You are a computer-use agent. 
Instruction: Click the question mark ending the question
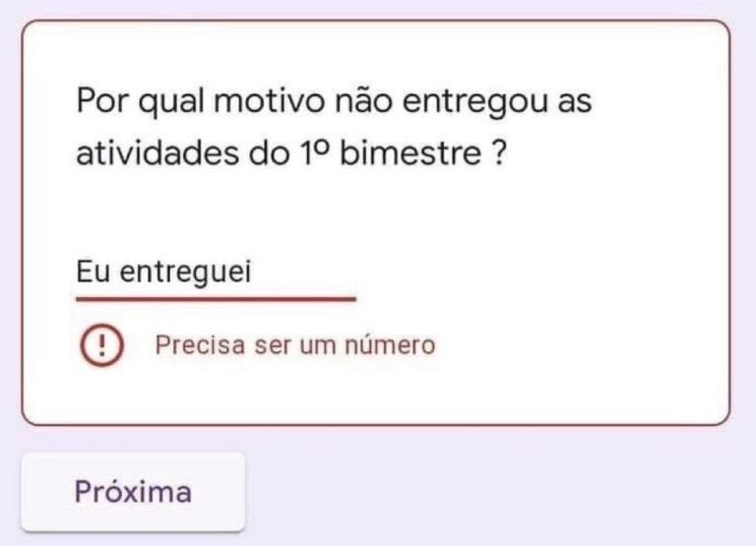(497, 155)
